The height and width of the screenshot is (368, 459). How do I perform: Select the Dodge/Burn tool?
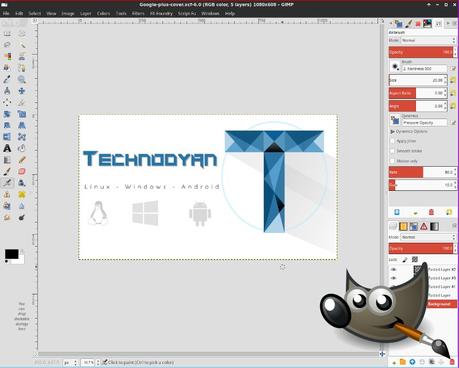tap(22, 217)
